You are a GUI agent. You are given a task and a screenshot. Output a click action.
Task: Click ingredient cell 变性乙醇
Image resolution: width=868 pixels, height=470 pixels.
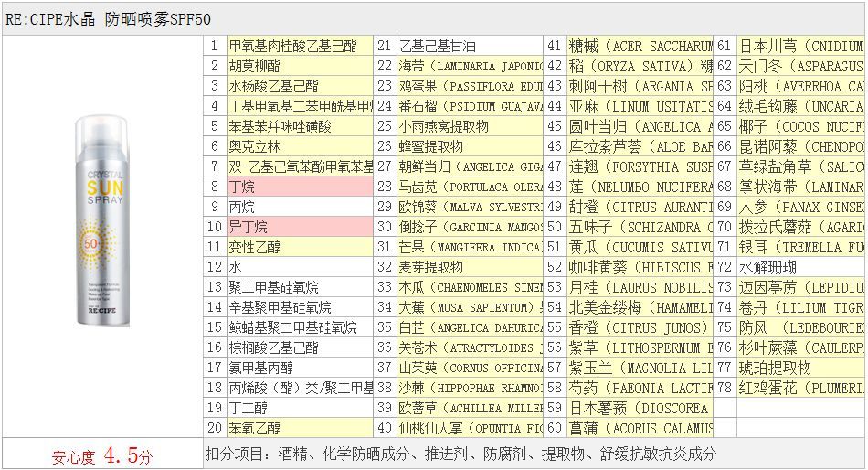[x=300, y=247]
